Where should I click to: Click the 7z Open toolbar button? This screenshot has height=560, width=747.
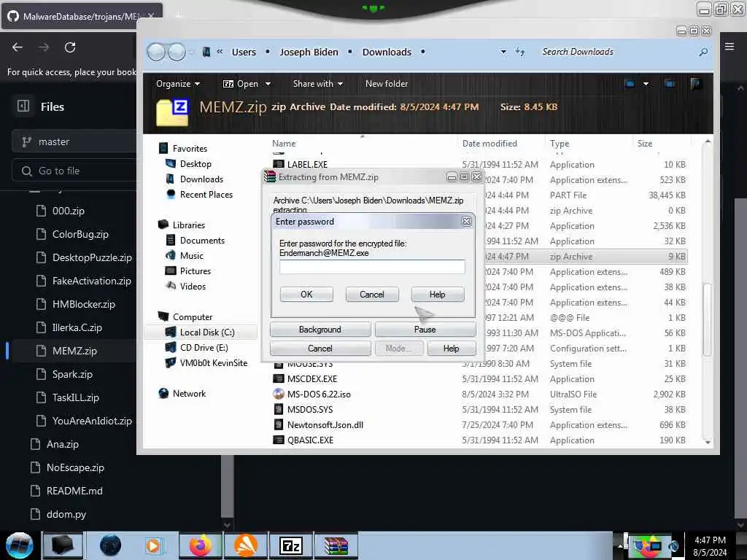tap(241, 84)
